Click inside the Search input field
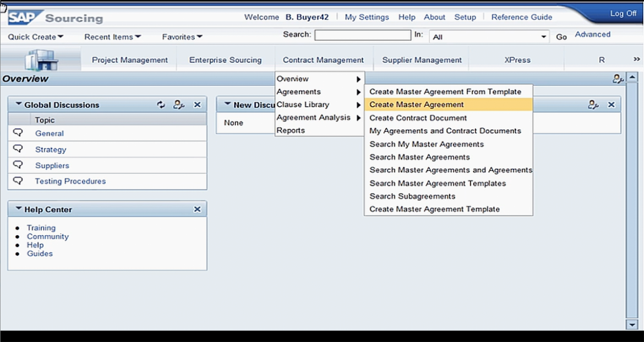Screen dimensions: 644x342 362,34
